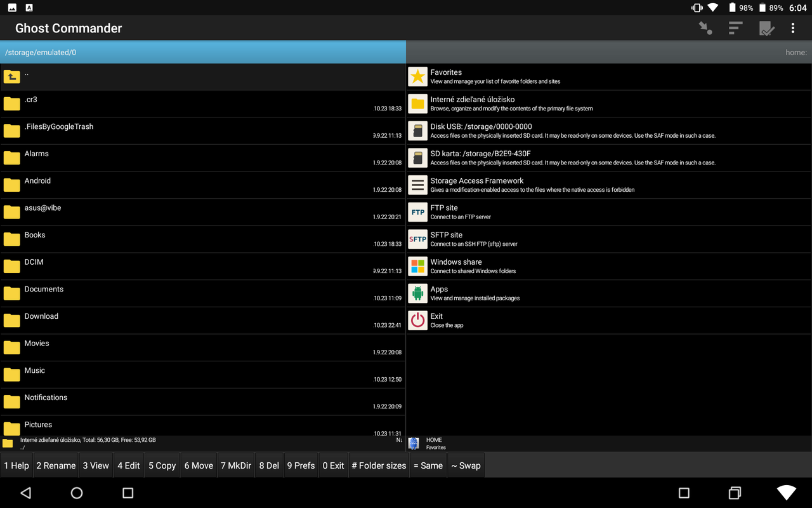Image resolution: width=812 pixels, height=508 pixels.
Task: Select the Download folder name
Action: (x=41, y=316)
